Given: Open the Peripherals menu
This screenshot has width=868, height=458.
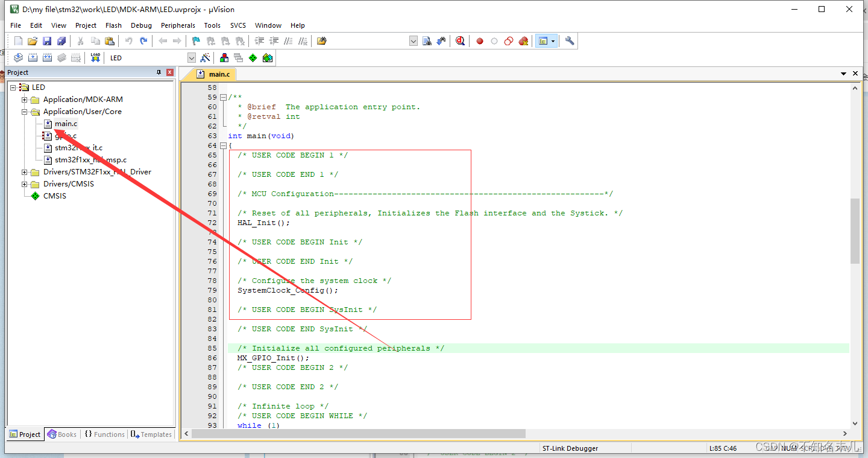Looking at the screenshot, I should pyautogui.click(x=178, y=25).
